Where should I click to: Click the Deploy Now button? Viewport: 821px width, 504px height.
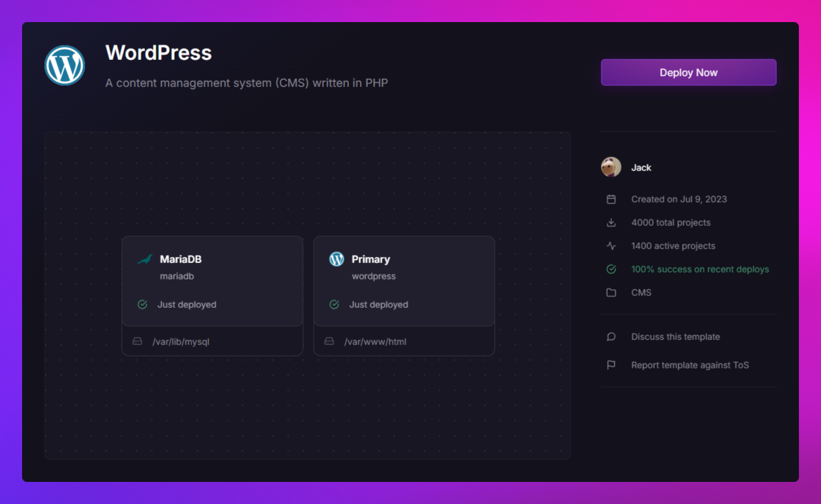tap(688, 73)
